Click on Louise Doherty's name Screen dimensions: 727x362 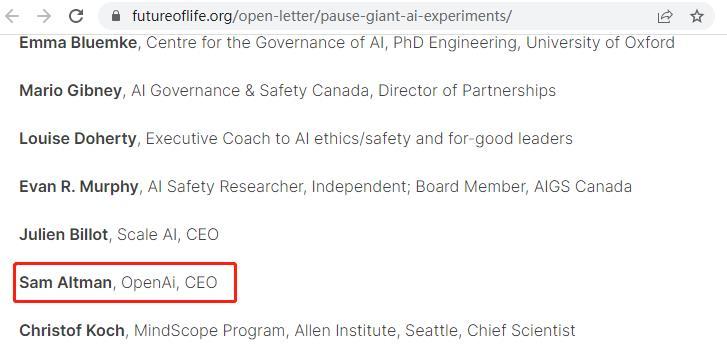pos(78,138)
